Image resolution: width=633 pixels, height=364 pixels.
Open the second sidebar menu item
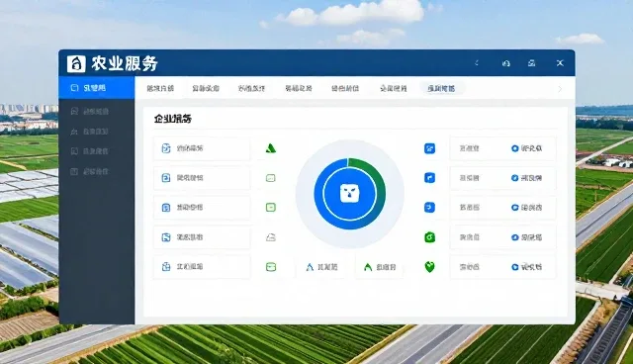[x=97, y=112]
